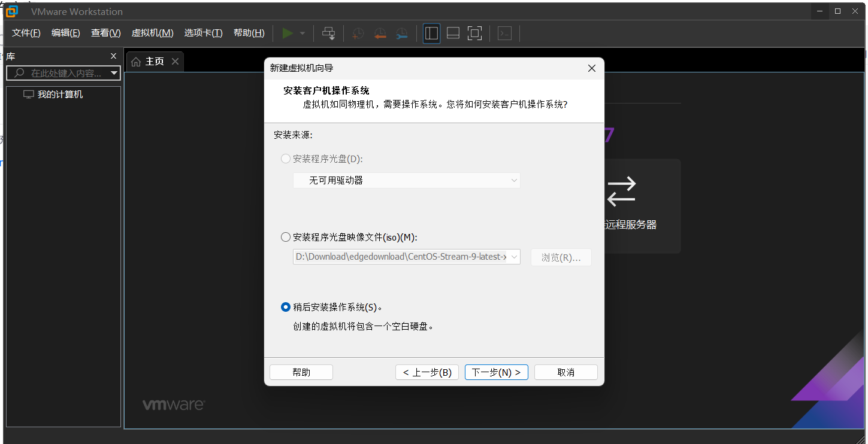Select the 稍后安装操作系统(S) radio option
The image size is (868, 444).
(x=286, y=307)
